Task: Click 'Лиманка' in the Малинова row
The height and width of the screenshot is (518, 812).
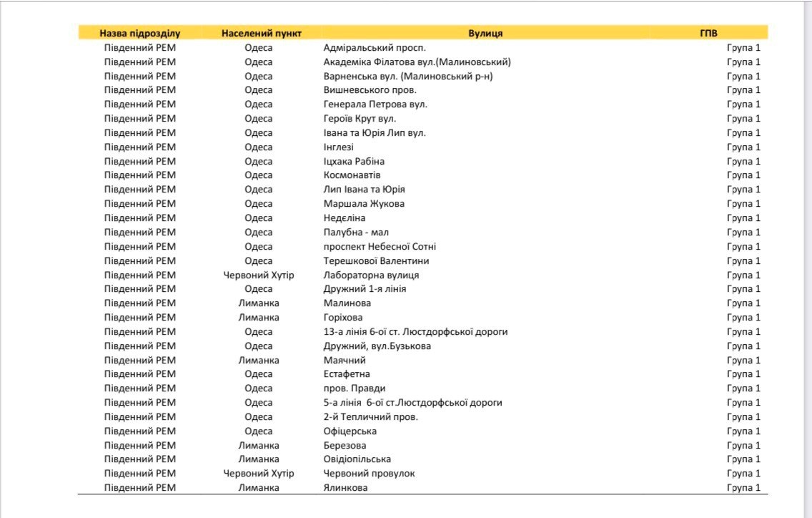Action: coord(259,303)
